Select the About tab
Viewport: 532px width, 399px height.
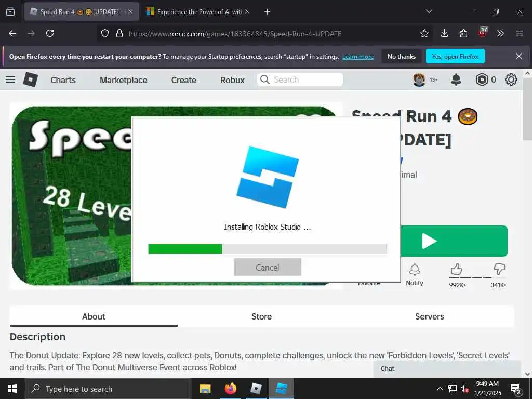[x=94, y=316]
